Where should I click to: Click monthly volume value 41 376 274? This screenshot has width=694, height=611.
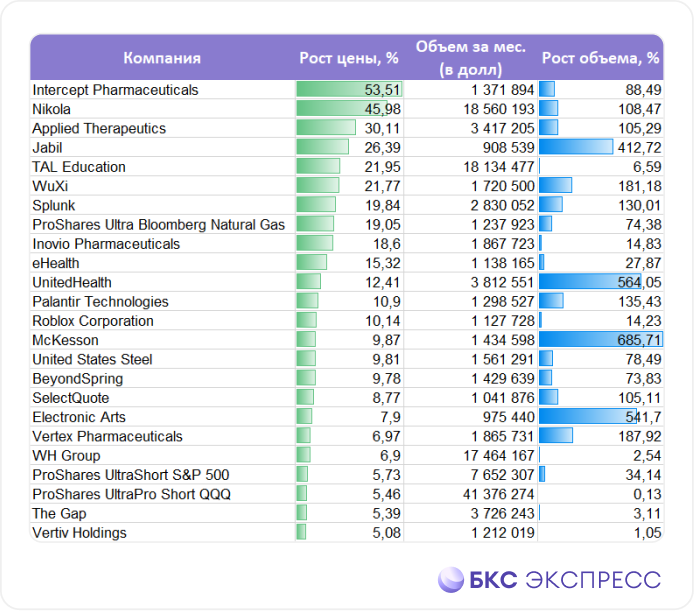click(499, 494)
